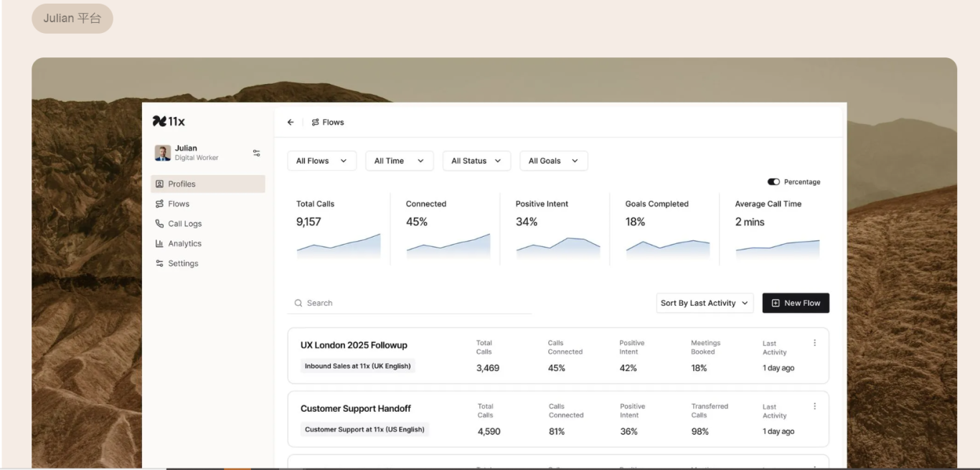
Task: Click the Total Calls value 9,157
Action: [308, 222]
